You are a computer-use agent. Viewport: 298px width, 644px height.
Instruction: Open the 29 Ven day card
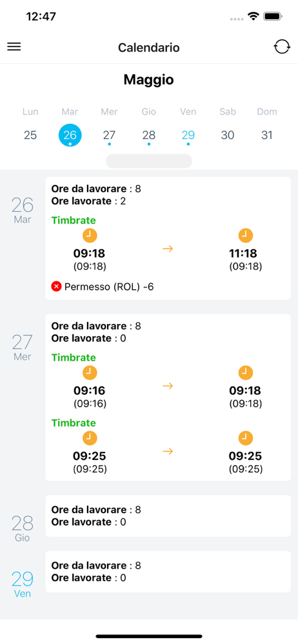(x=168, y=572)
